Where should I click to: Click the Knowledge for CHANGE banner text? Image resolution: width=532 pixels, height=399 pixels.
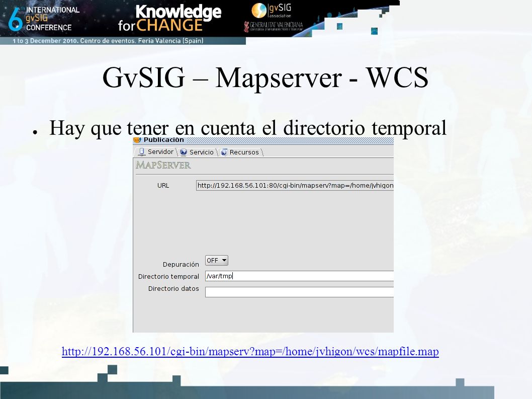click(169, 18)
